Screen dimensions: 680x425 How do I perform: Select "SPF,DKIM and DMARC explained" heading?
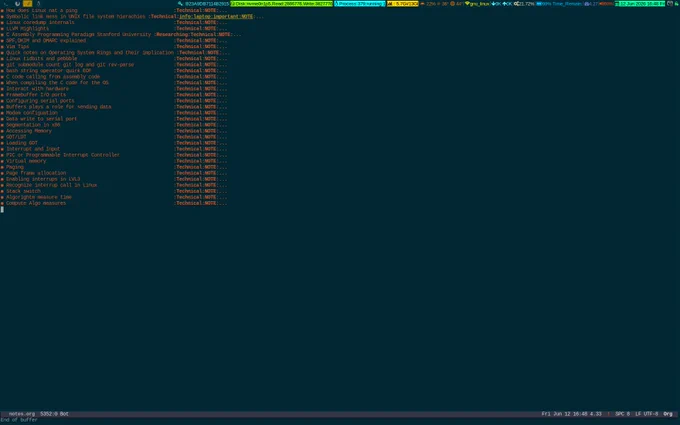point(46,41)
